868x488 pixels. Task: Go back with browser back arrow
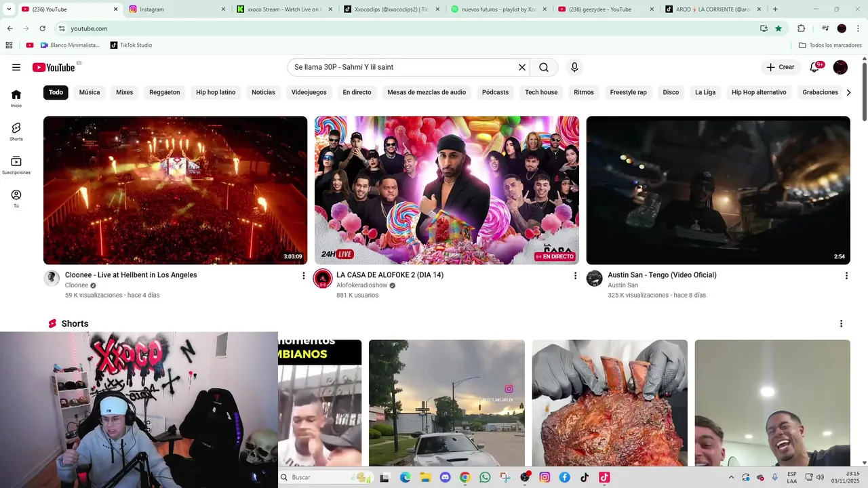10,28
